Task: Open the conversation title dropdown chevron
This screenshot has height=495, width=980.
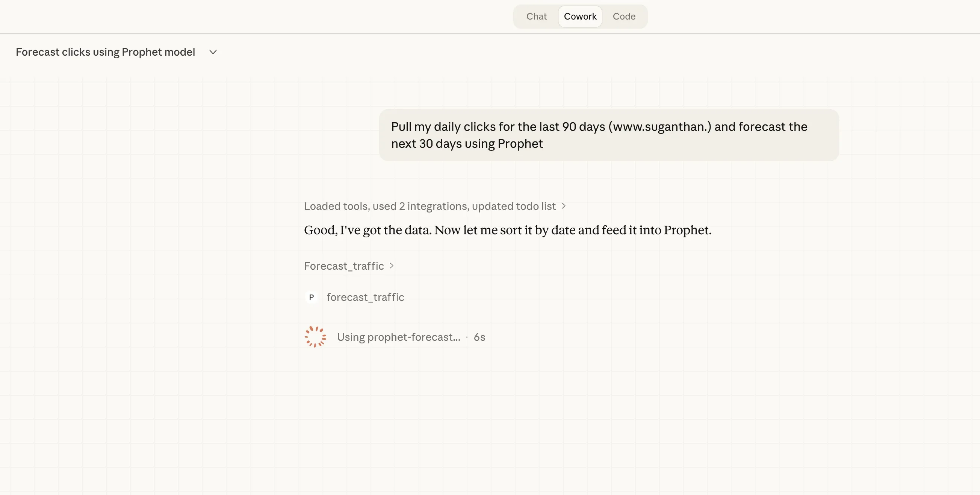Action: pos(213,52)
